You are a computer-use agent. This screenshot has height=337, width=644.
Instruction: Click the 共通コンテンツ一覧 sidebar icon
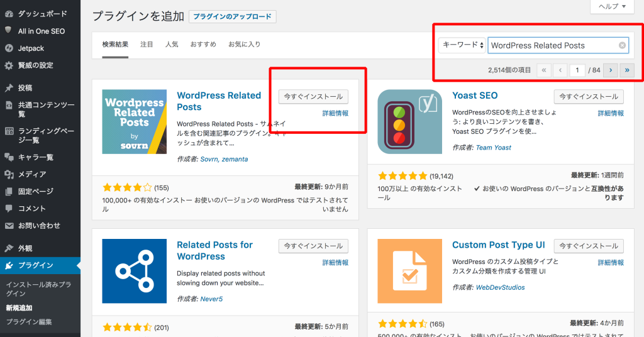pyautogui.click(x=9, y=106)
